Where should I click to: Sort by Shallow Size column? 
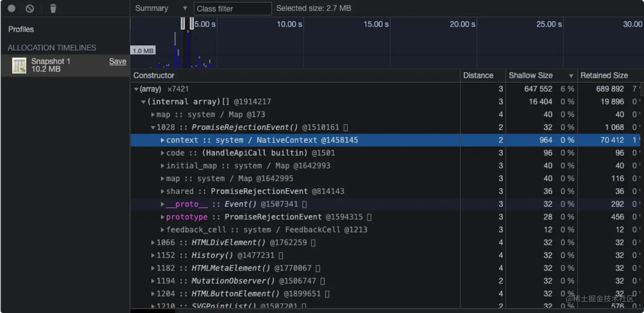[541, 75]
